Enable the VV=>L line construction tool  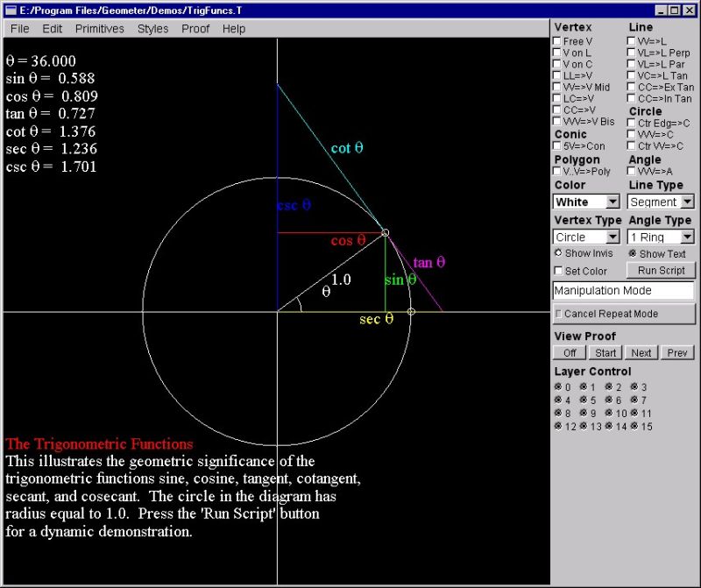pos(631,40)
